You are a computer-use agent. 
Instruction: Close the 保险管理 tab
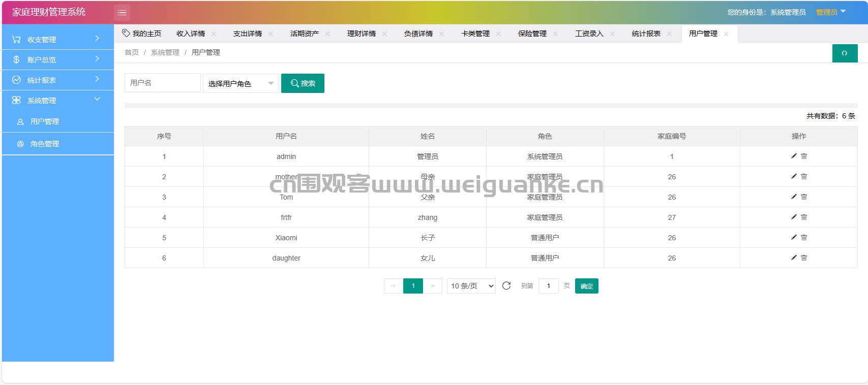[555, 34]
